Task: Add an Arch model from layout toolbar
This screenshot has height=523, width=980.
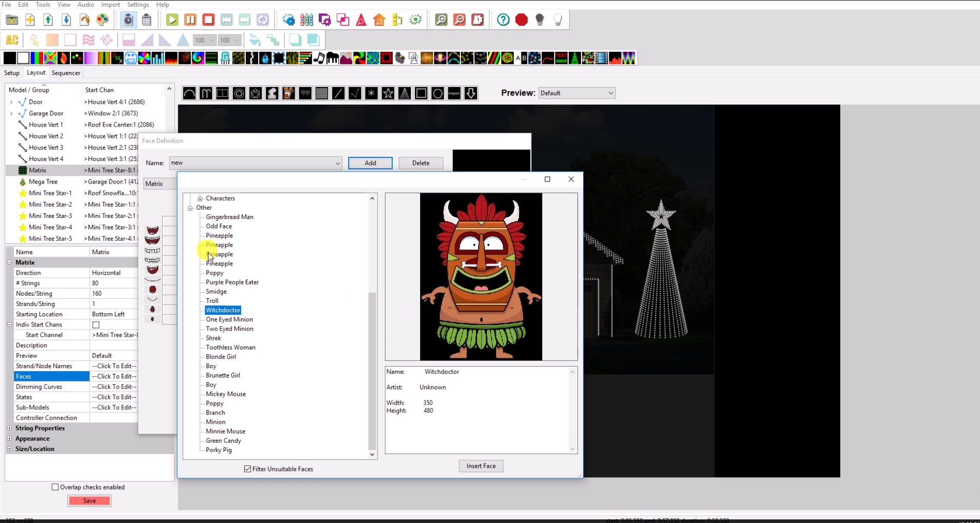Action: click(189, 93)
